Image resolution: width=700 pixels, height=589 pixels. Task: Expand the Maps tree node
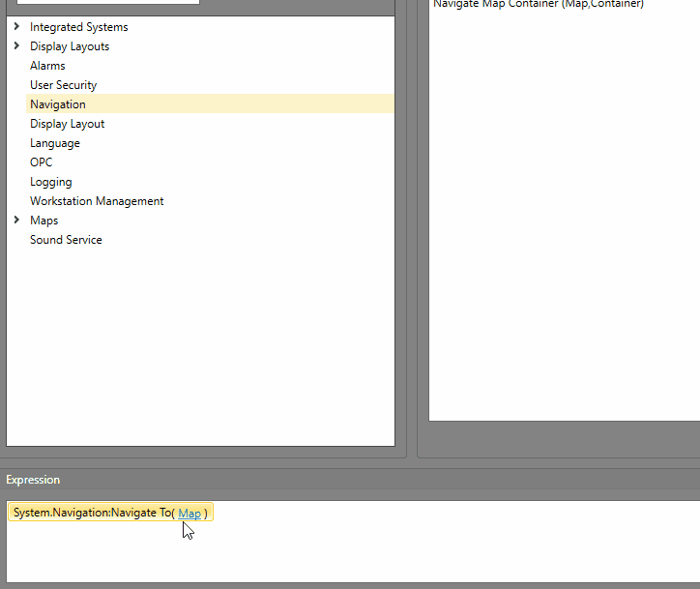(x=17, y=221)
